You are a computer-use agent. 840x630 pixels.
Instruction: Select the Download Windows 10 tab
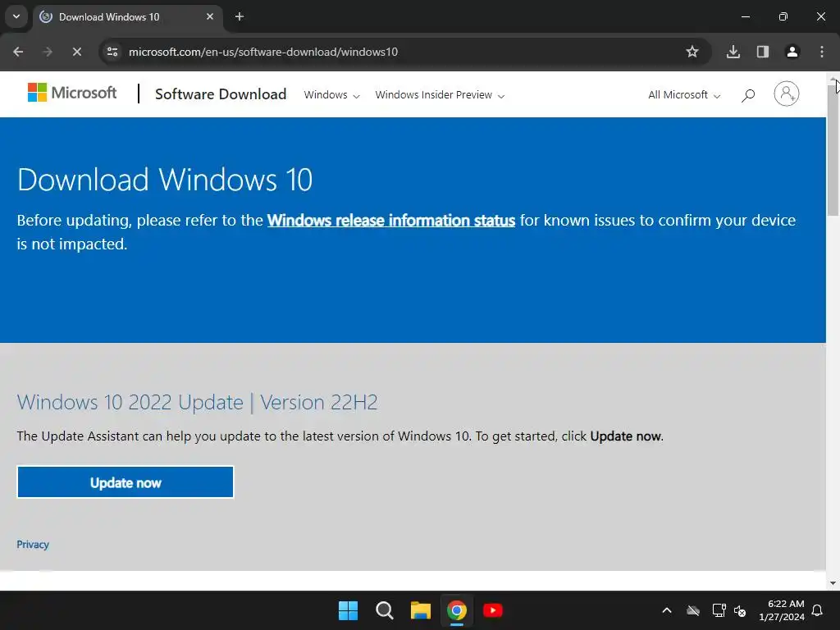tap(128, 17)
